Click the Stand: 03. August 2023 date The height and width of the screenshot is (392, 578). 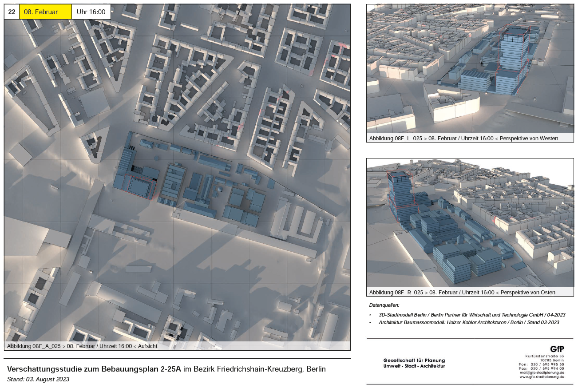click(x=38, y=379)
